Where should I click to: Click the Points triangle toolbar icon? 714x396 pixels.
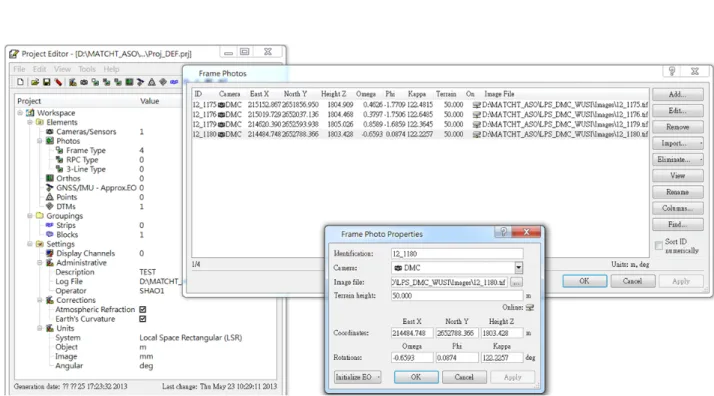(x=152, y=82)
